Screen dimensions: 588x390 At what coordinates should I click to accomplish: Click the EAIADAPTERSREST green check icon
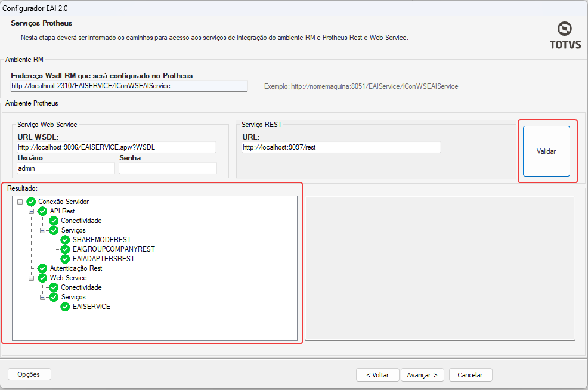pos(65,259)
